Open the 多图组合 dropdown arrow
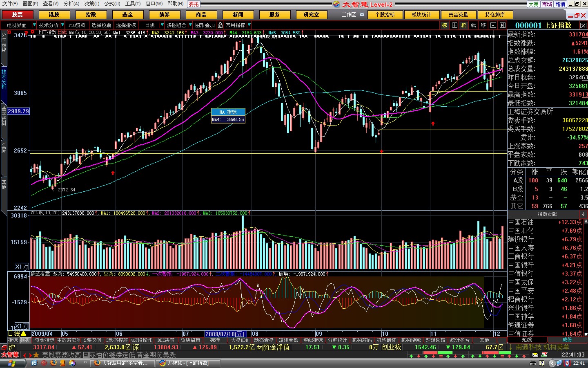588x368 pixels. tap(190, 25)
